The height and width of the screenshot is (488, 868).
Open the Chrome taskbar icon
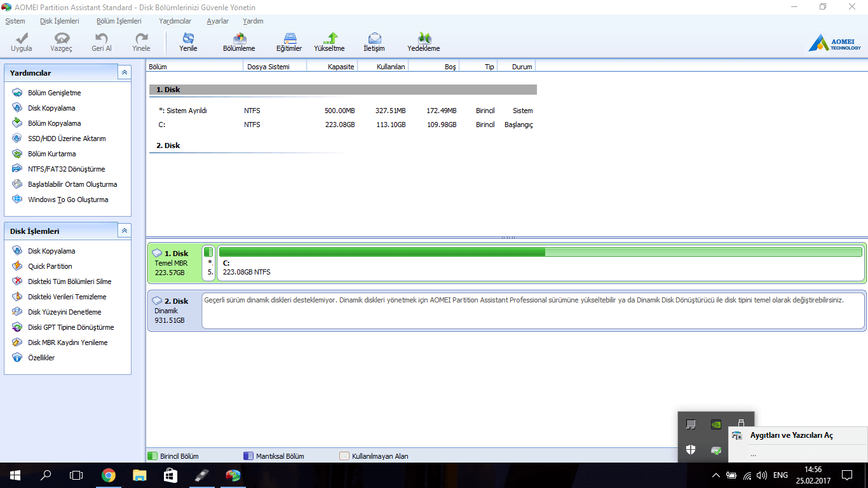pyautogui.click(x=109, y=475)
